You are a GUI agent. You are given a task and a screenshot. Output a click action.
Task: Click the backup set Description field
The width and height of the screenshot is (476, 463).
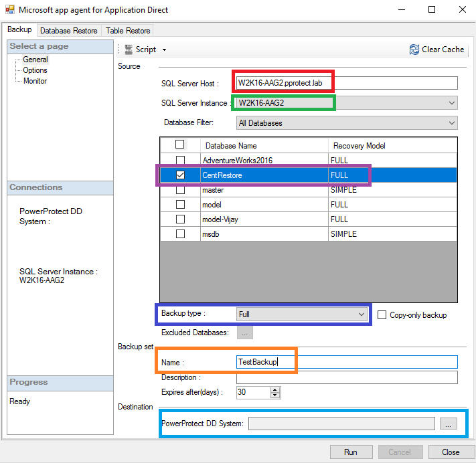(347, 377)
